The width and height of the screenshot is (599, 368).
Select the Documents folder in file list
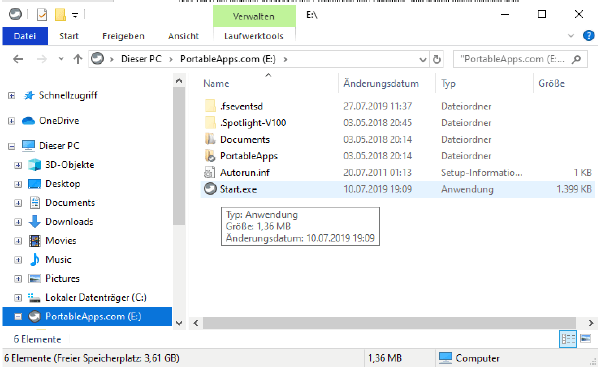(x=245, y=139)
